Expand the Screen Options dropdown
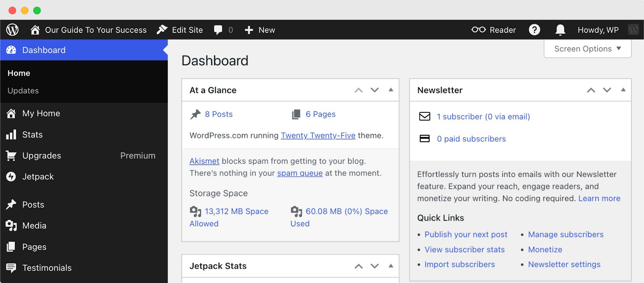The image size is (644, 283). pyautogui.click(x=588, y=49)
